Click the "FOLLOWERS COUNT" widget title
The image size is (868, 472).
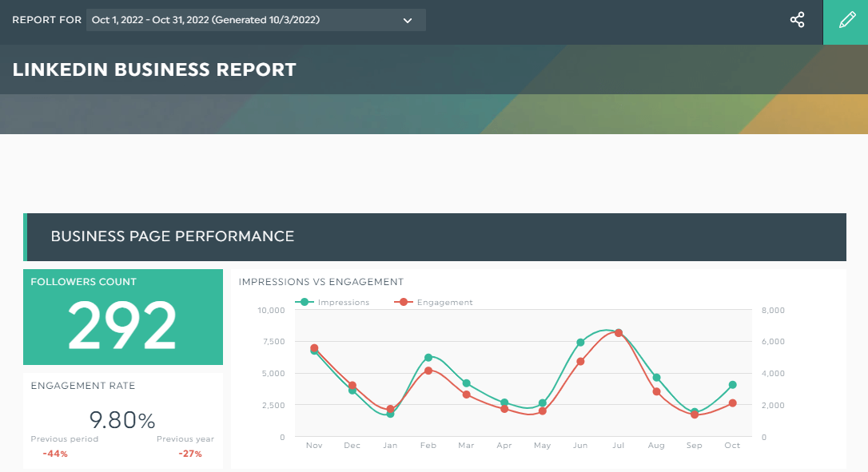pyautogui.click(x=84, y=282)
